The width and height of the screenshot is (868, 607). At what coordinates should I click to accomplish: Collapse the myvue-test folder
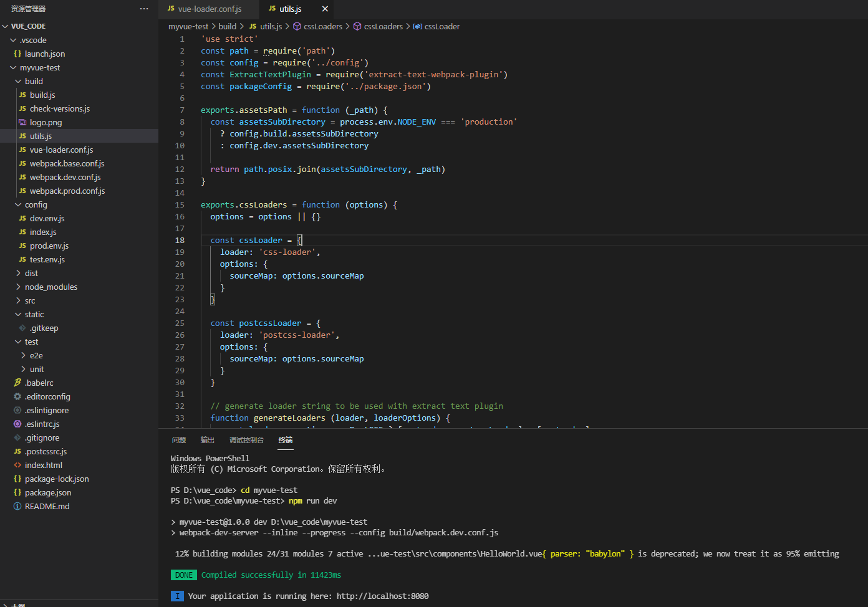(79, 67)
